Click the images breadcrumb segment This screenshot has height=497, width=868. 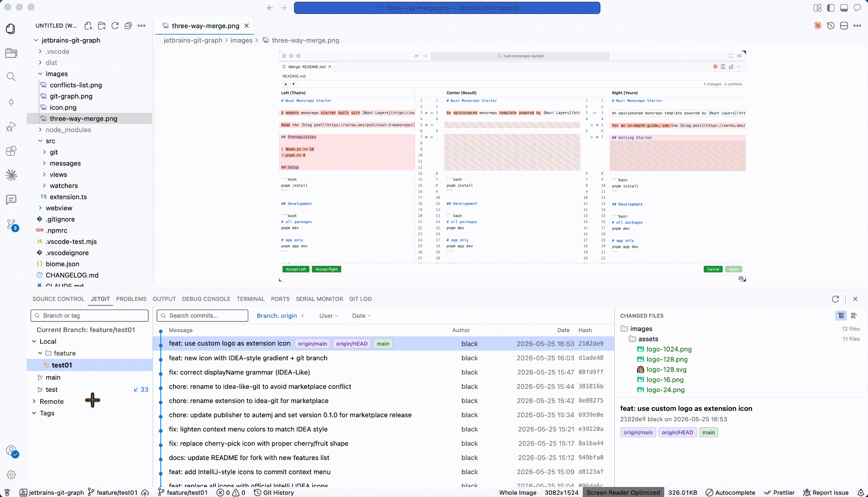point(241,41)
